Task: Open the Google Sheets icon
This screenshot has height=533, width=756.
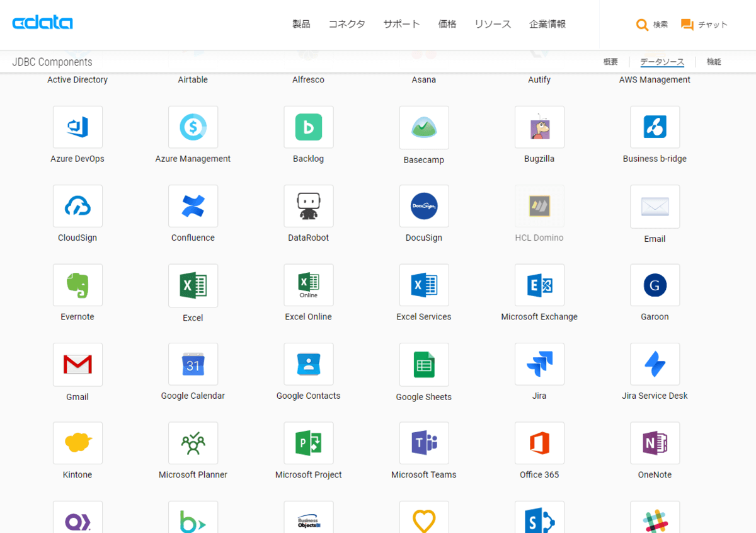Action: [x=424, y=364]
